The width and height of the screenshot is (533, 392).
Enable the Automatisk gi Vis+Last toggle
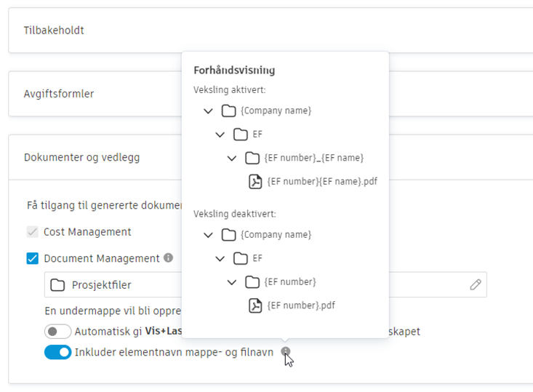(x=57, y=332)
